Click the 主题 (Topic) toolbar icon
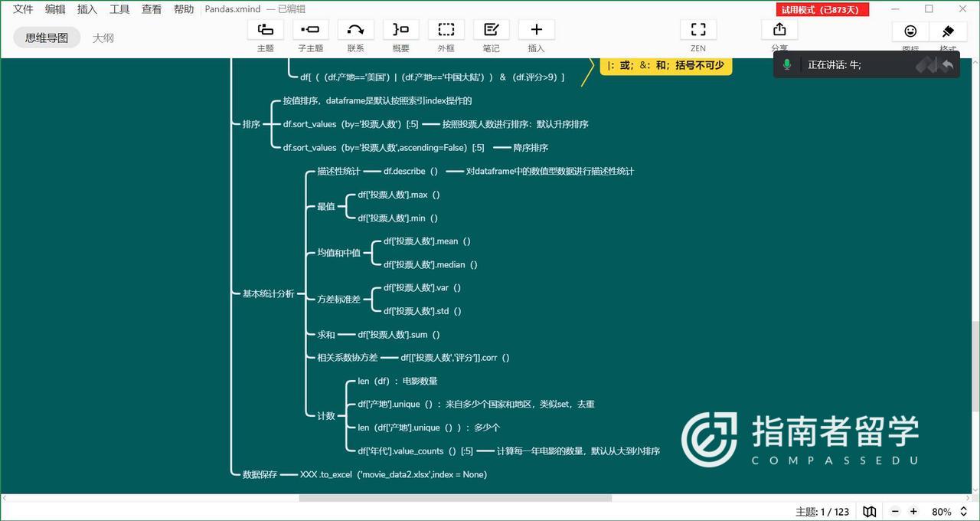The width and height of the screenshot is (980, 521). coord(265,30)
